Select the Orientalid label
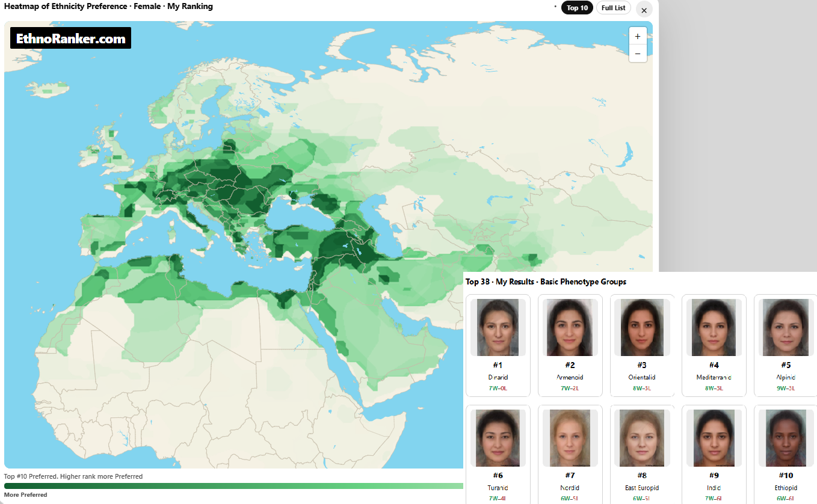The height and width of the screenshot is (504, 817). point(642,378)
